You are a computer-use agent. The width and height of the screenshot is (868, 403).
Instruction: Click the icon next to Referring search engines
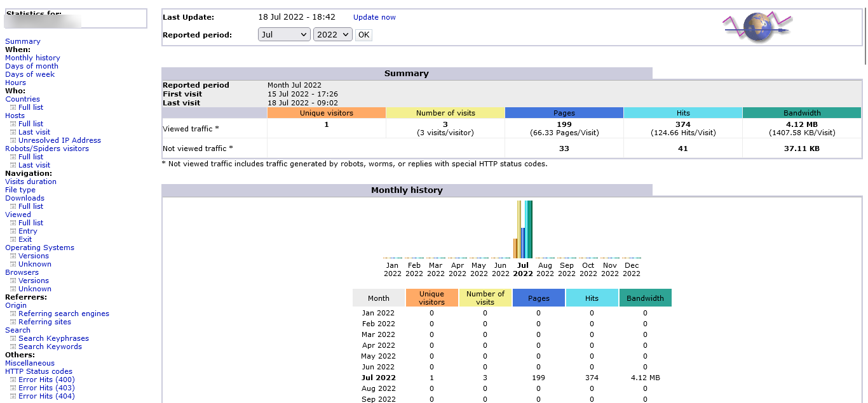click(x=13, y=314)
